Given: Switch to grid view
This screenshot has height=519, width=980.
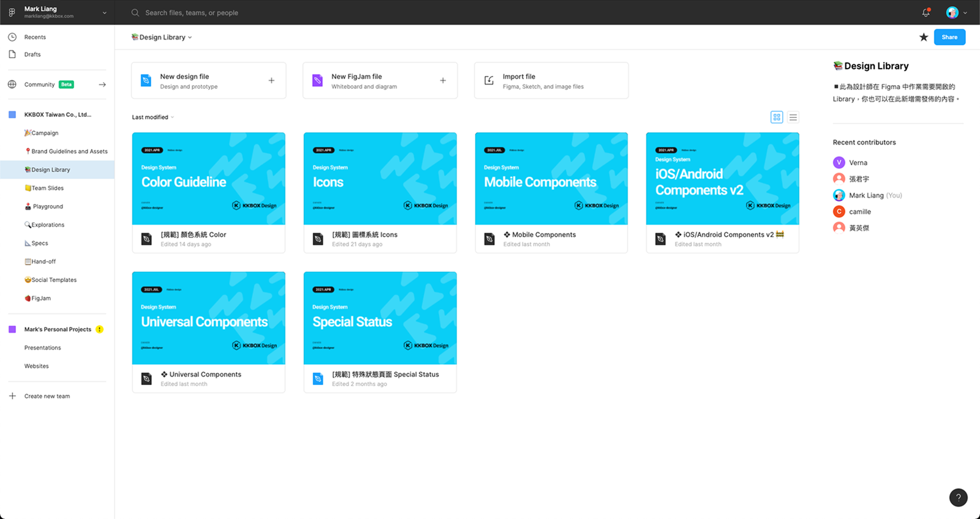Looking at the screenshot, I should coord(777,117).
